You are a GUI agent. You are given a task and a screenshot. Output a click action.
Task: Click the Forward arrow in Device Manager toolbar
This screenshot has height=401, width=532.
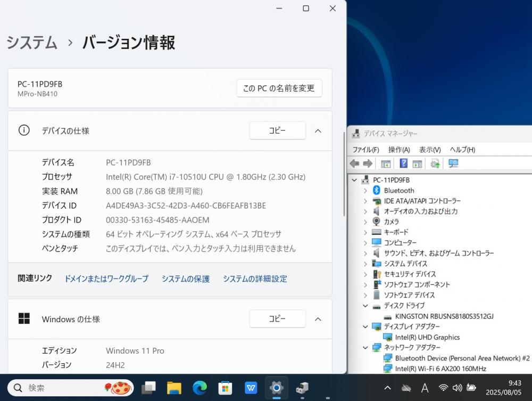[368, 163]
